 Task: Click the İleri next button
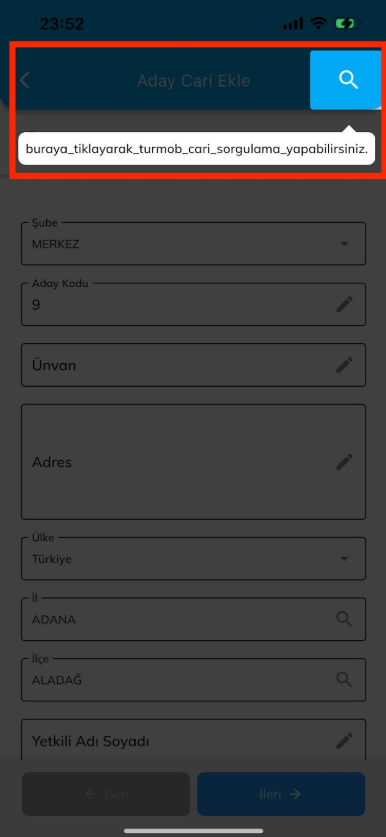click(x=281, y=794)
